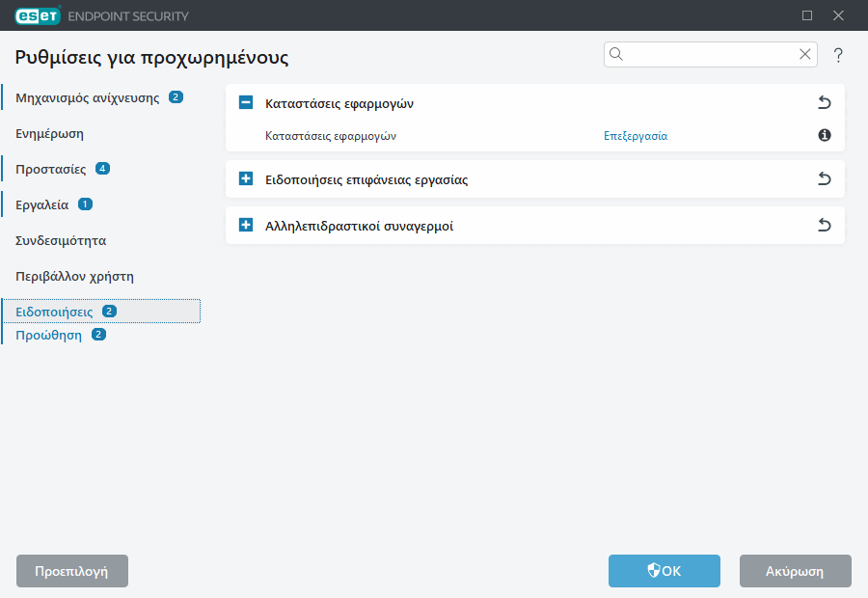Select Μηχανισμός ανίχνευσης in sidebar
Screen dimensions: 868x598
point(88,98)
